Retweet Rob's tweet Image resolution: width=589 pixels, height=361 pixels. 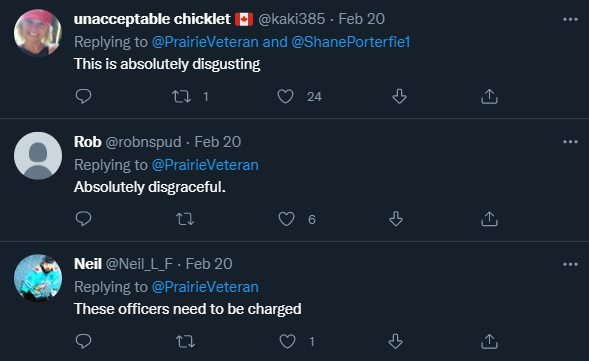click(x=185, y=219)
